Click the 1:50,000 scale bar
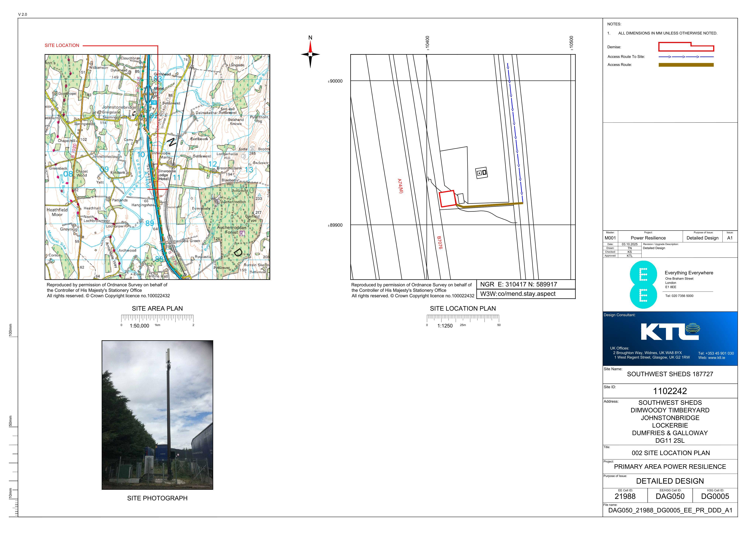Image resolution: width=756 pixels, height=535 pixels. (157, 321)
